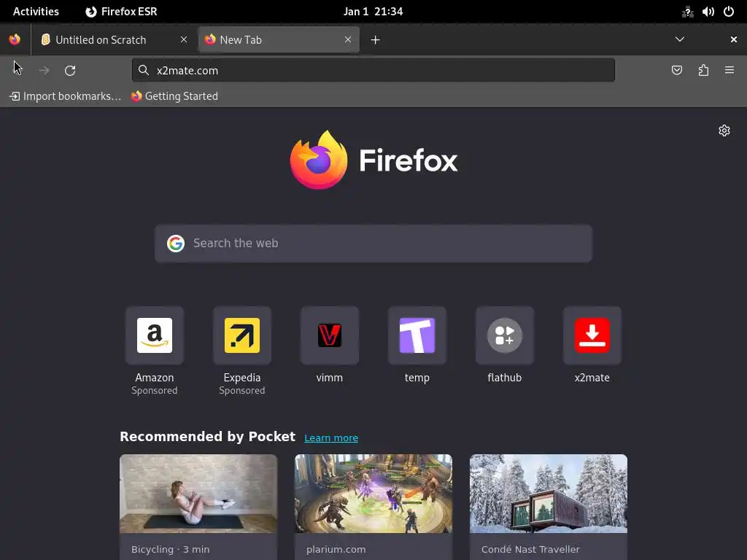Close the Untitled on Scratch tab
Image resolution: width=747 pixels, height=560 pixels.
[183, 39]
